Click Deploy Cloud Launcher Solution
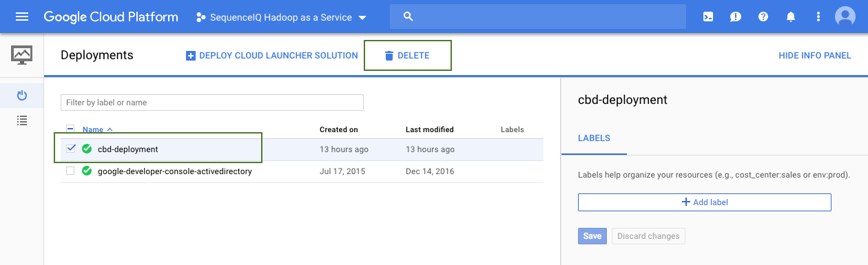Image resolution: width=868 pixels, height=265 pixels. (x=272, y=56)
